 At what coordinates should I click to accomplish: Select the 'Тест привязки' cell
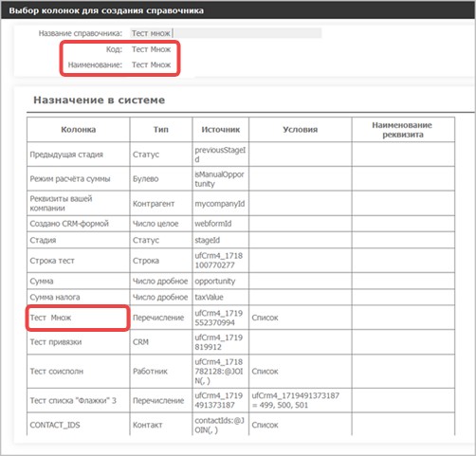[79, 342]
